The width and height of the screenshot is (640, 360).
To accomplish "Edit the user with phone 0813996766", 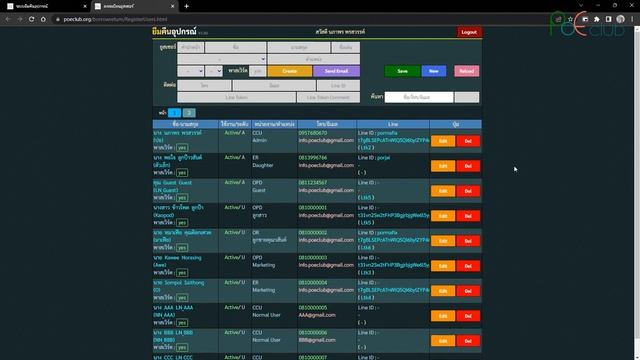I will 443,166.
